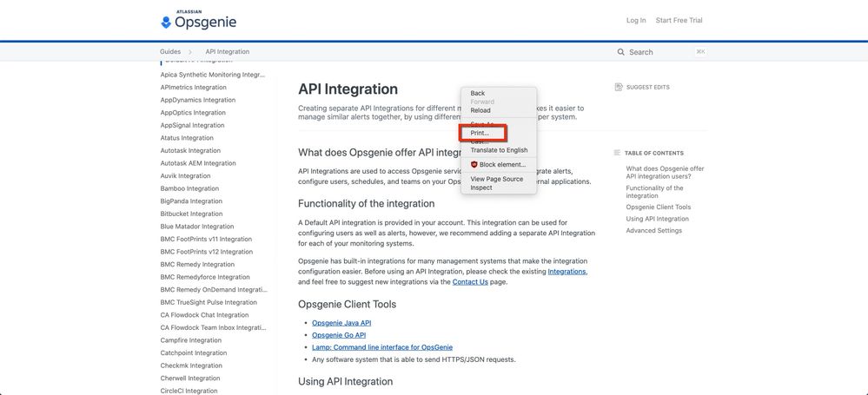868x395 pixels.
Task: Open CA Flowdock Team Inbox Integration item
Action: coord(213,327)
